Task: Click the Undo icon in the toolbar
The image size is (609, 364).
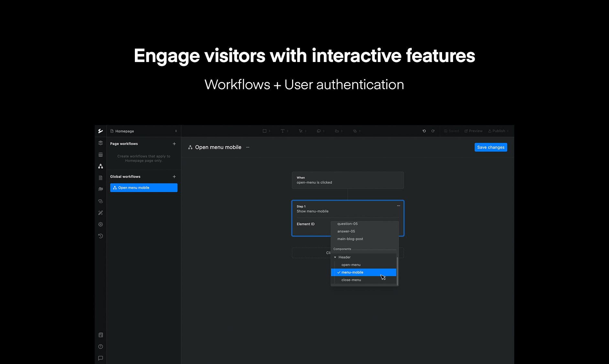Action: (x=424, y=131)
